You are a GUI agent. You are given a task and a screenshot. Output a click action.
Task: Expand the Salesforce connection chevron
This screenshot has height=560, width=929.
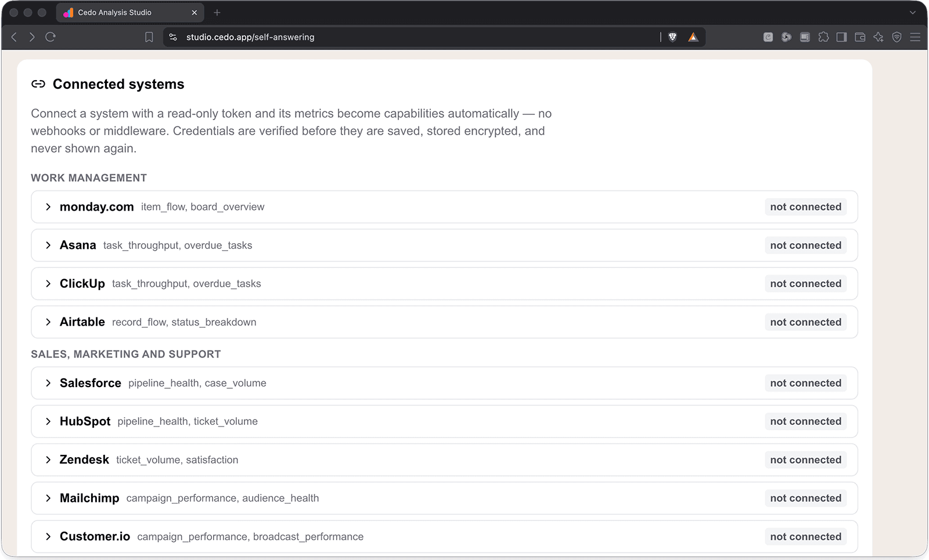point(48,383)
